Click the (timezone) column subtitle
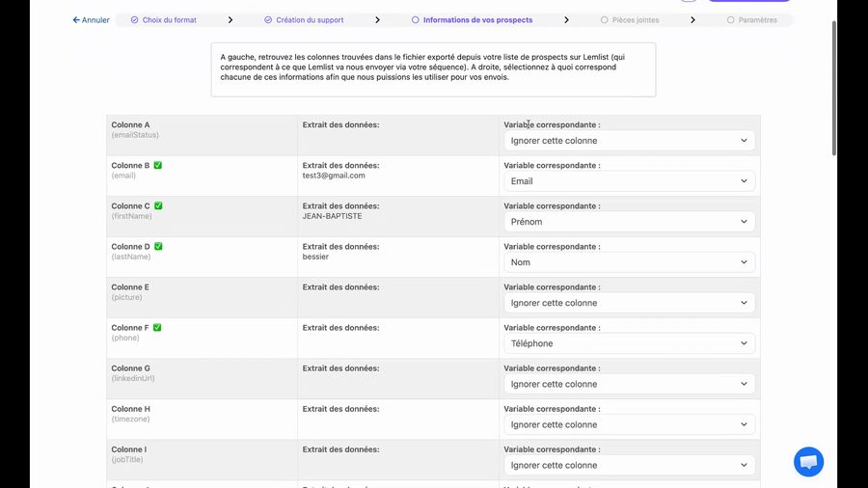 130,419
